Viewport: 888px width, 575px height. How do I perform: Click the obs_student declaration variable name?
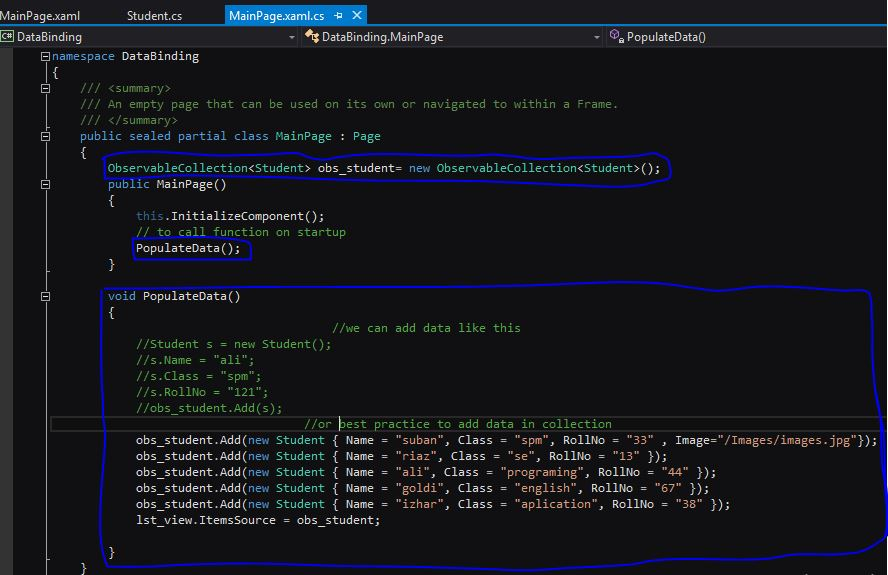pos(355,169)
